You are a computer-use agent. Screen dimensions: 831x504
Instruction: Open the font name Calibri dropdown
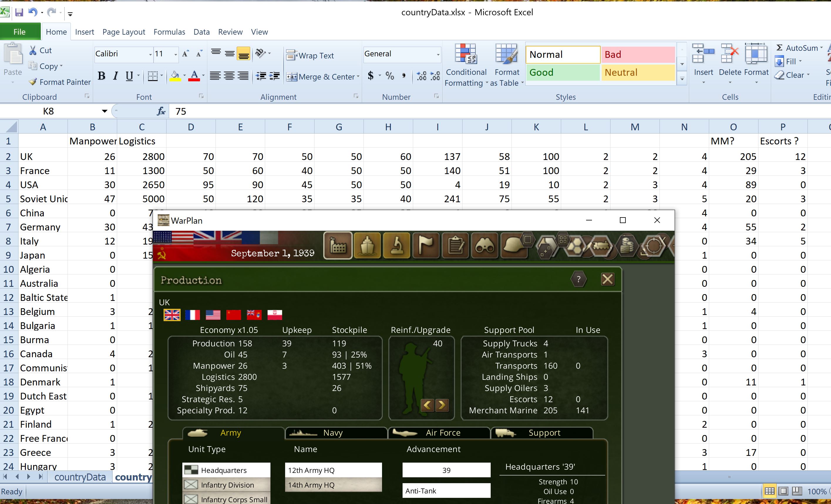point(150,54)
